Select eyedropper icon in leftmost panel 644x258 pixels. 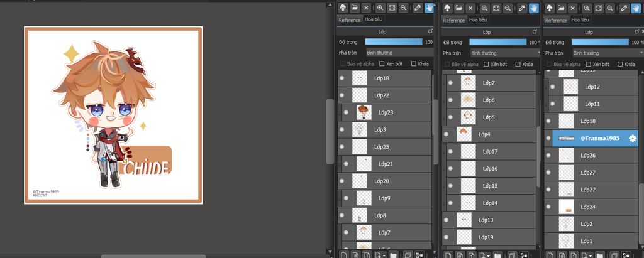(x=418, y=8)
